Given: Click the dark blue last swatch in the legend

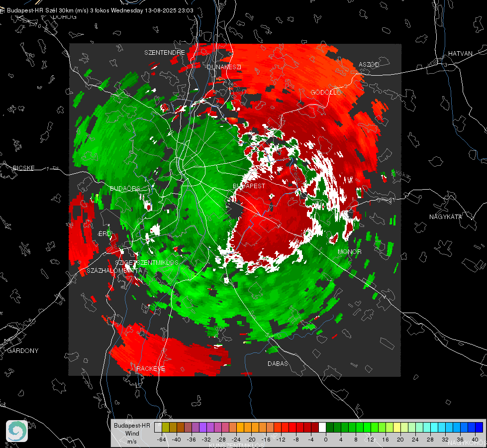Looking at the screenshot, I should click(x=479, y=428).
